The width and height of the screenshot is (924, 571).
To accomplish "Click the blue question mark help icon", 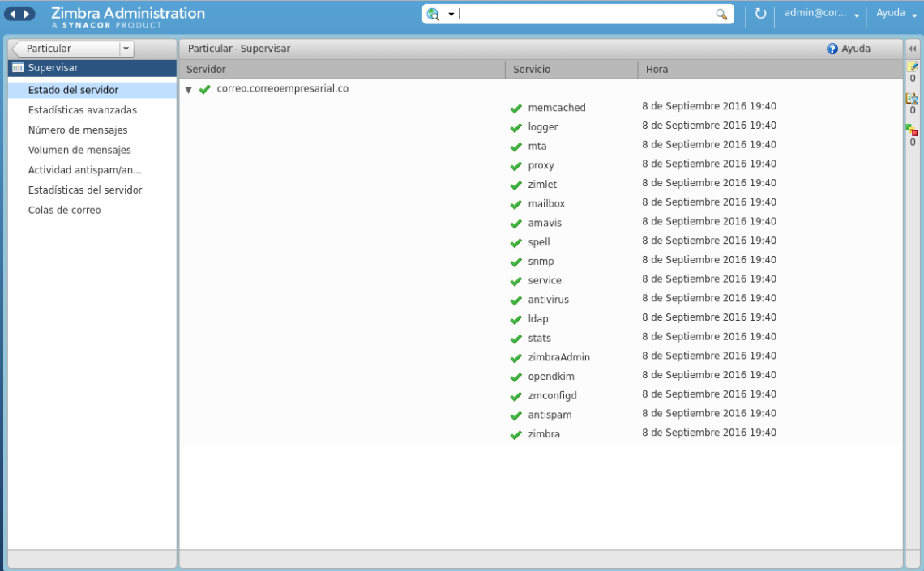I will [x=832, y=49].
